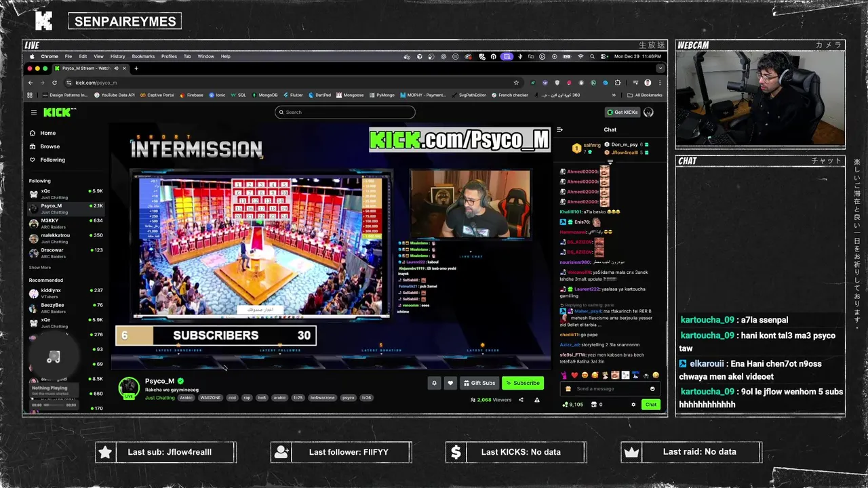Open the Kick hamburger sidebar menu

click(33, 112)
